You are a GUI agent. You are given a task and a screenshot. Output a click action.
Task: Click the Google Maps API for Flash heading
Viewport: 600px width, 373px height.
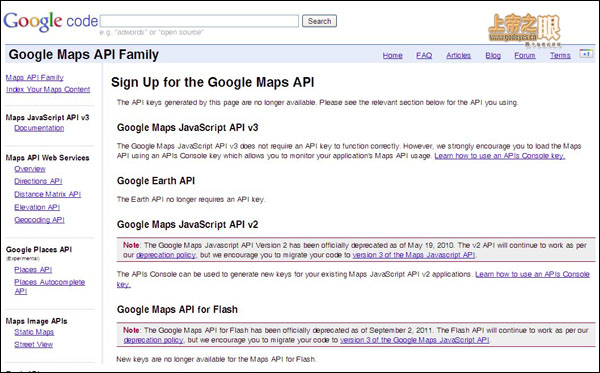pyautogui.click(x=177, y=309)
